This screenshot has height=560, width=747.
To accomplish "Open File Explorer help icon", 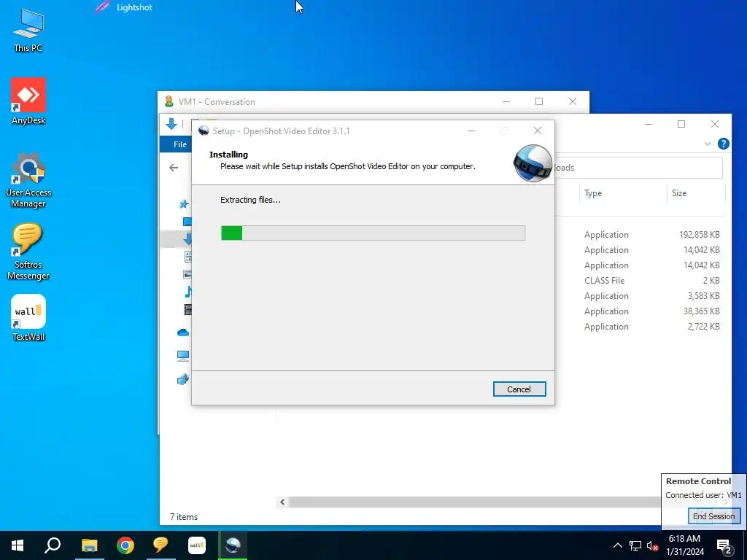I will pos(723,144).
